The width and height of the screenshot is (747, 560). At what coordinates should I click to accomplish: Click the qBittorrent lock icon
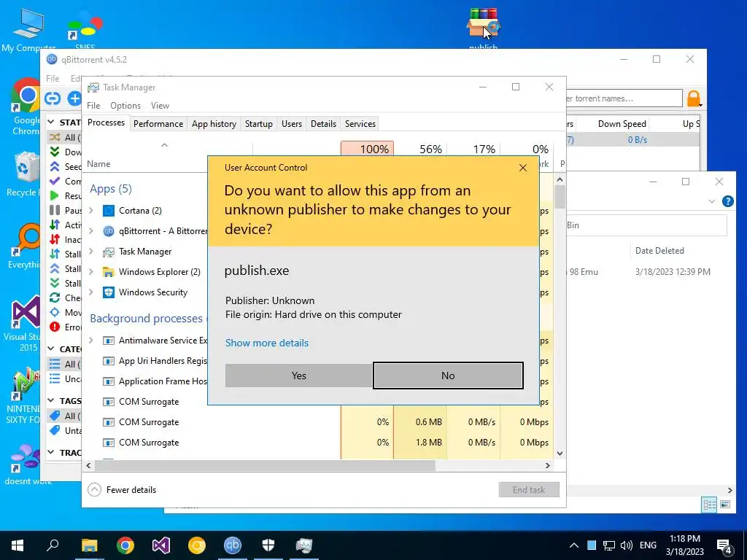(694, 98)
